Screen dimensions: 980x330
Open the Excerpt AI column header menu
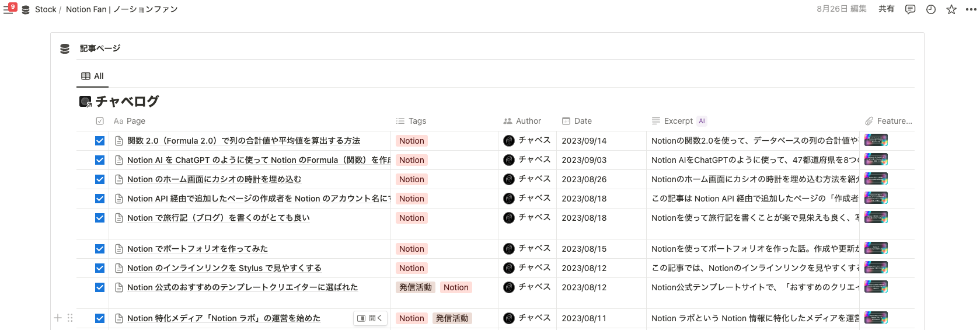click(x=679, y=121)
